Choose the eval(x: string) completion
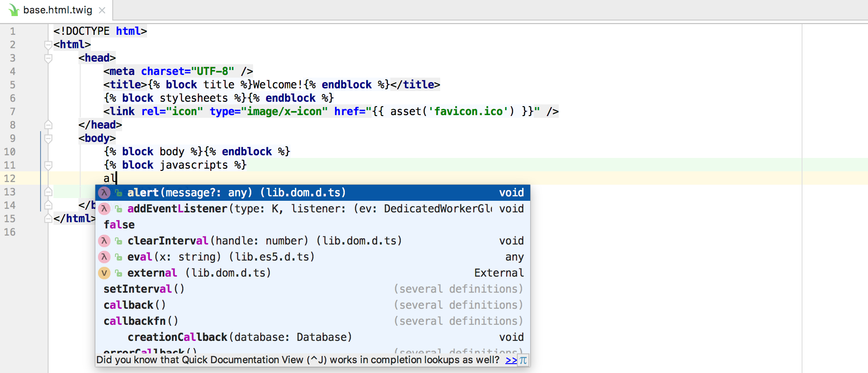 pos(313,257)
